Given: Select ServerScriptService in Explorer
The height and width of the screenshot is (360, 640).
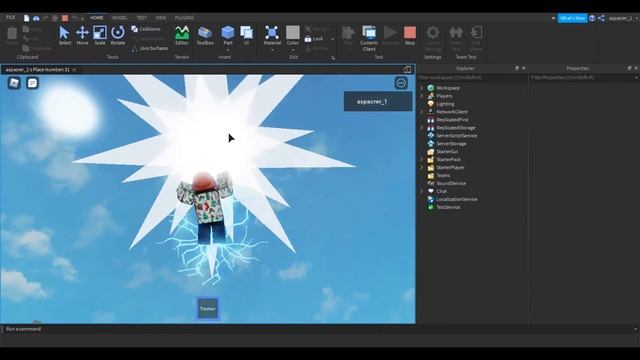Looking at the screenshot, I should (x=456, y=136).
